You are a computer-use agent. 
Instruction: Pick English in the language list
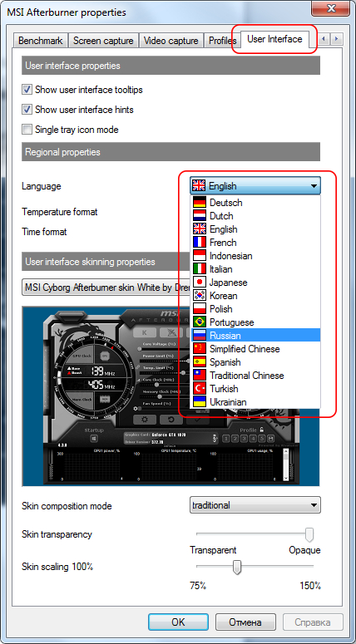pyautogui.click(x=255, y=229)
